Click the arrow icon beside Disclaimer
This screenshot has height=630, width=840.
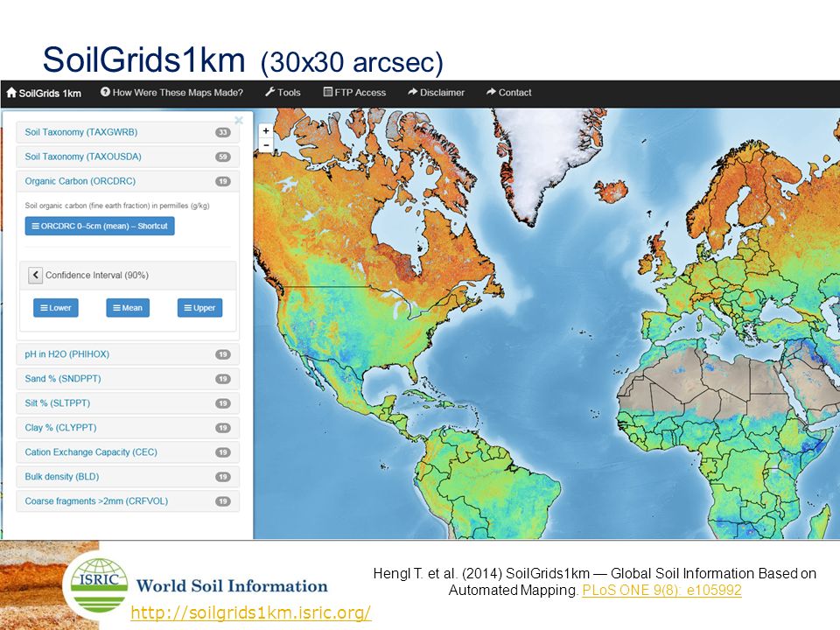pos(412,92)
